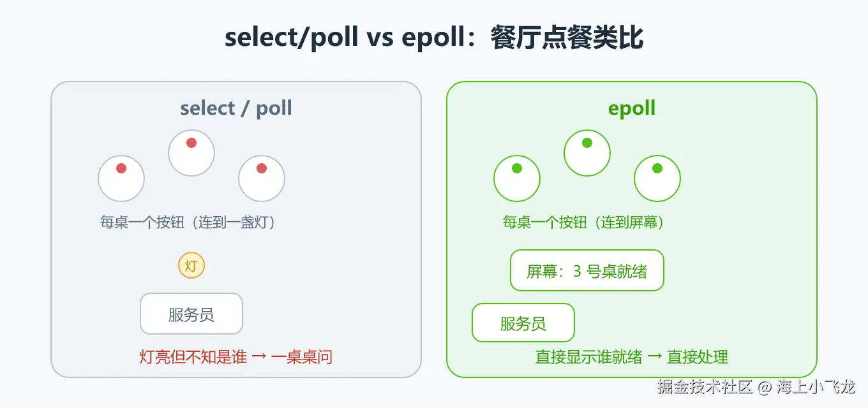Click the top-center green-dot table in epoll
This screenshot has width=868, height=408.
point(587,153)
